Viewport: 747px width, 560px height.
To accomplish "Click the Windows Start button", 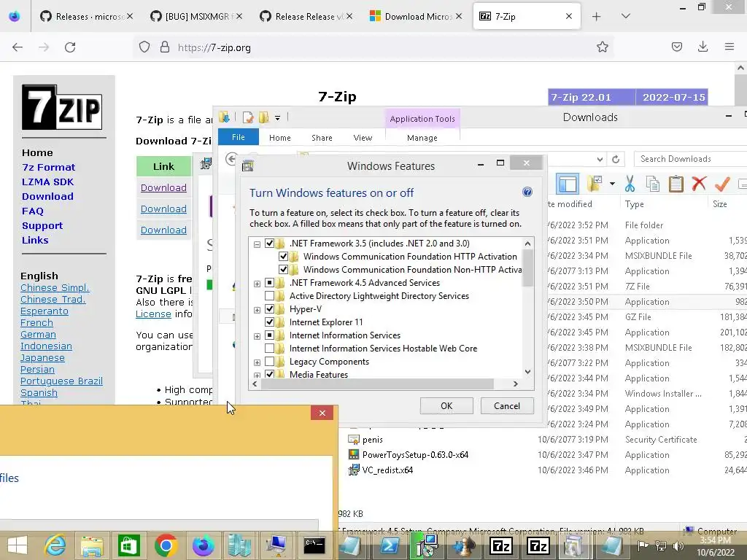I will tap(18, 545).
